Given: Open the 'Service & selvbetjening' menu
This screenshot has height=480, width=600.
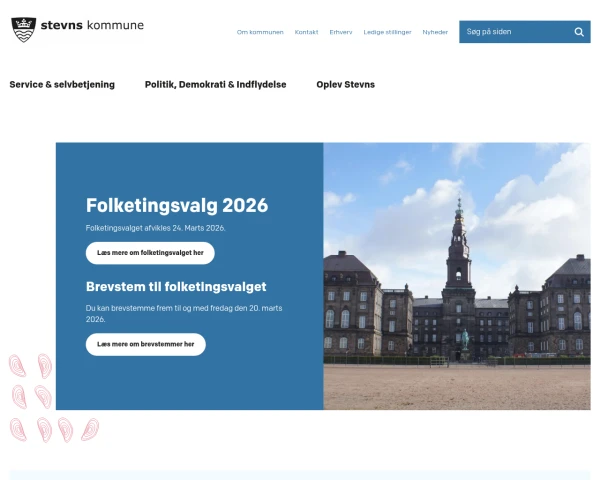Looking at the screenshot, I should (x=62, y=85).
